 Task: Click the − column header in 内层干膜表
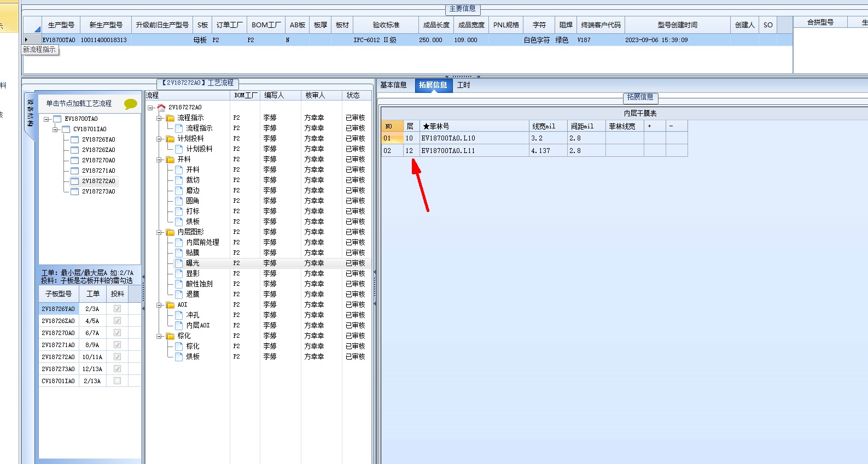tap(677, 126)
